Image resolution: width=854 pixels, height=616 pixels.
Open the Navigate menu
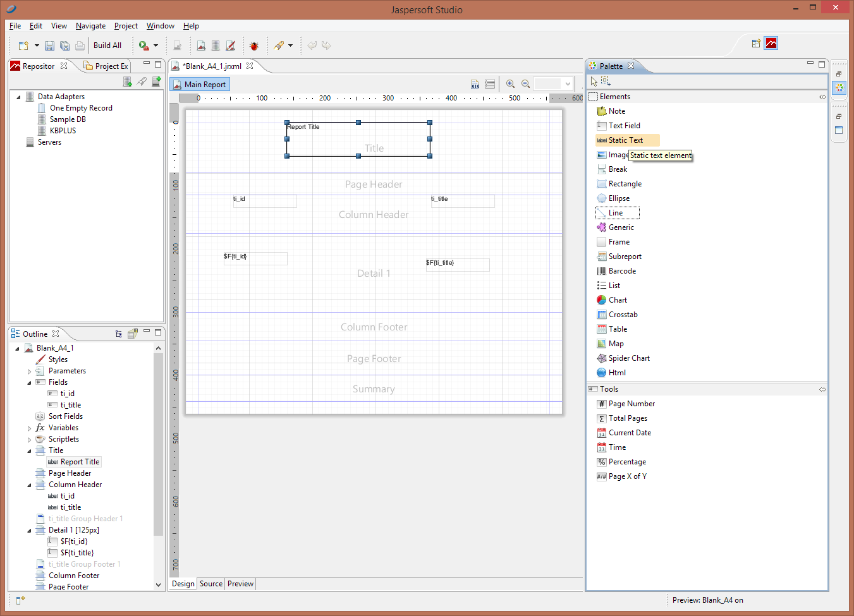90,26
